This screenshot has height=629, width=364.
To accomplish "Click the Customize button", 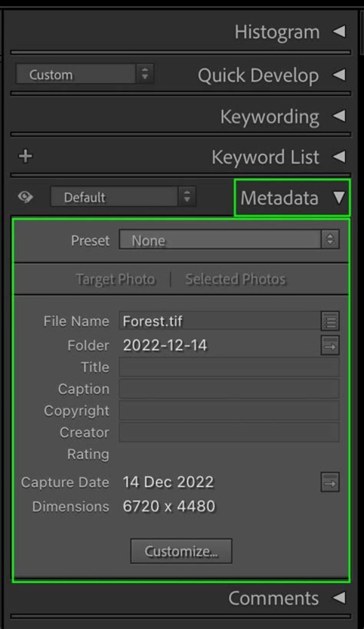I will click(181, 551).
